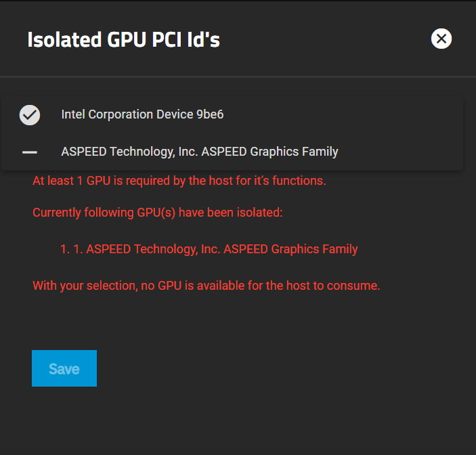Click the horizontal dash icon beside ASPEED
476x455 pixels.
pos(30,152)
